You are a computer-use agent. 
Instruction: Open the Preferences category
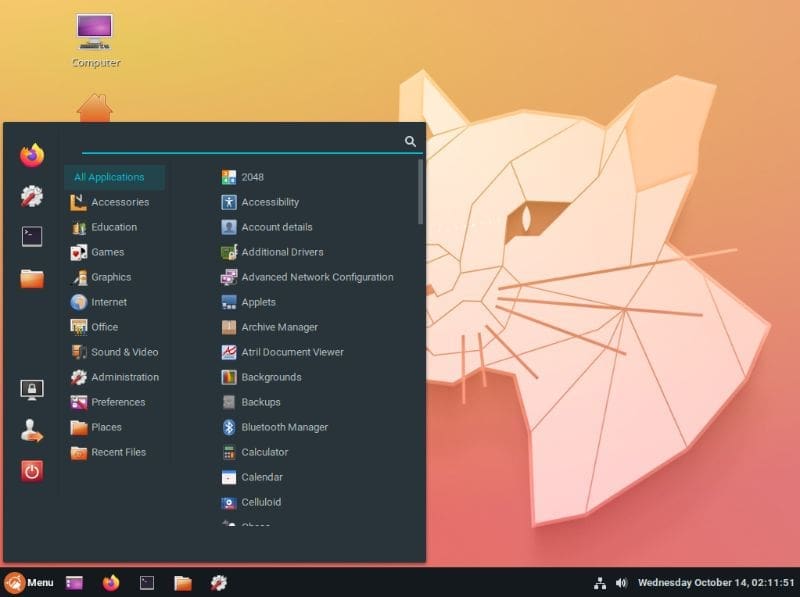[115, 402]
